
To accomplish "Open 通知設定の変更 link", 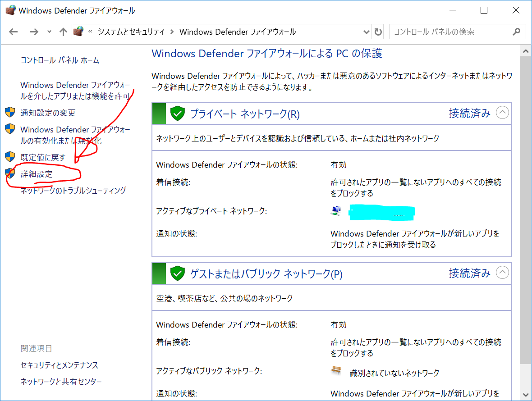I will (48, 113).
